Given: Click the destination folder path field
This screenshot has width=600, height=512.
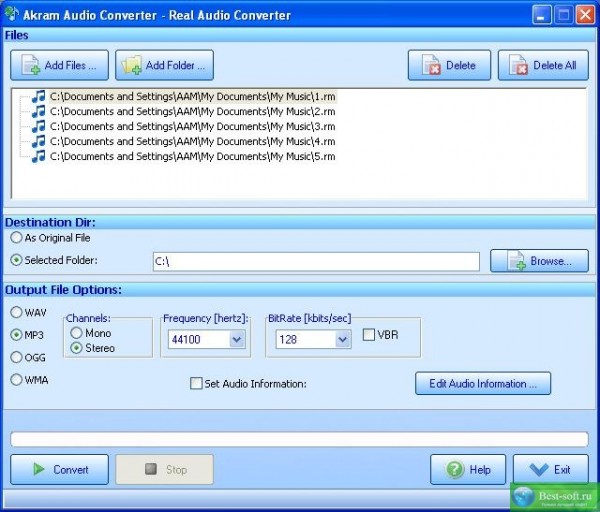Looking at the screenshot, I should 316,262.
